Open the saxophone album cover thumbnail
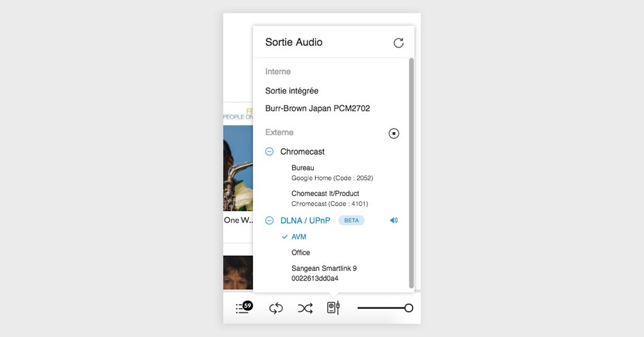This screenshot has width=644, height=337. (238, 168)
